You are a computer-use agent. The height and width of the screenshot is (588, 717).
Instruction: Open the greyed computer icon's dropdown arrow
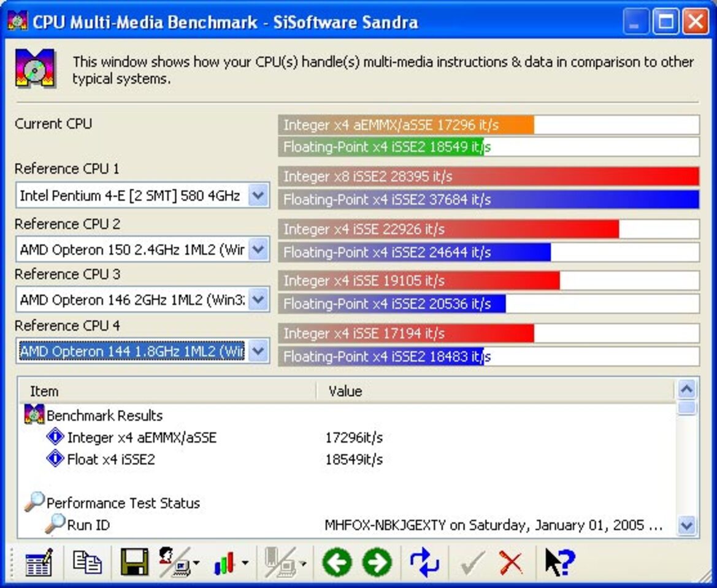click(x=303, y=563)
